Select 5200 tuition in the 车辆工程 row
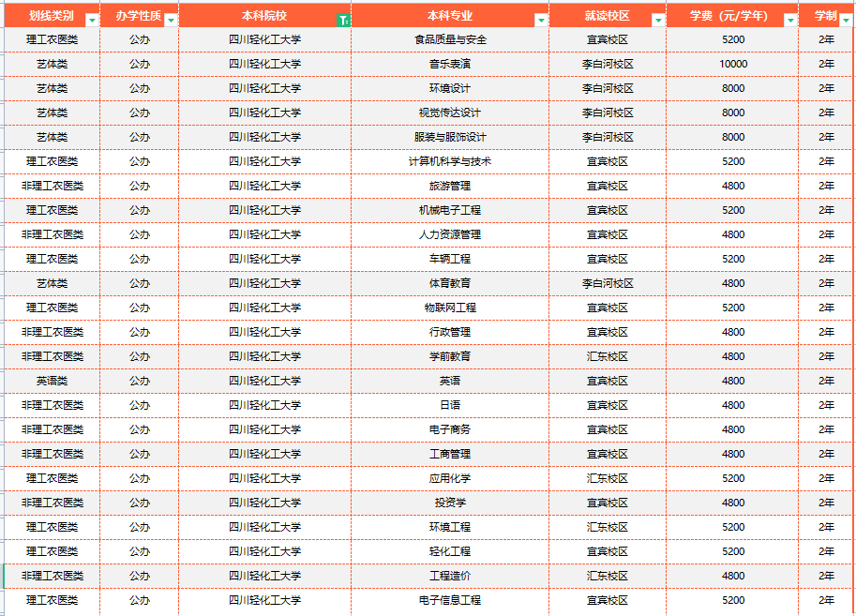Screen dimensions: 856x616 [x=732, y=259]
